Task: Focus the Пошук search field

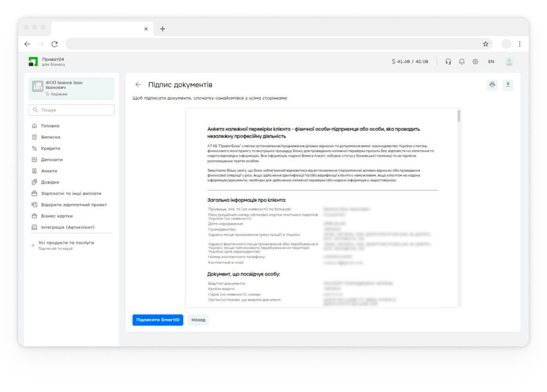Action: (72, 110)
